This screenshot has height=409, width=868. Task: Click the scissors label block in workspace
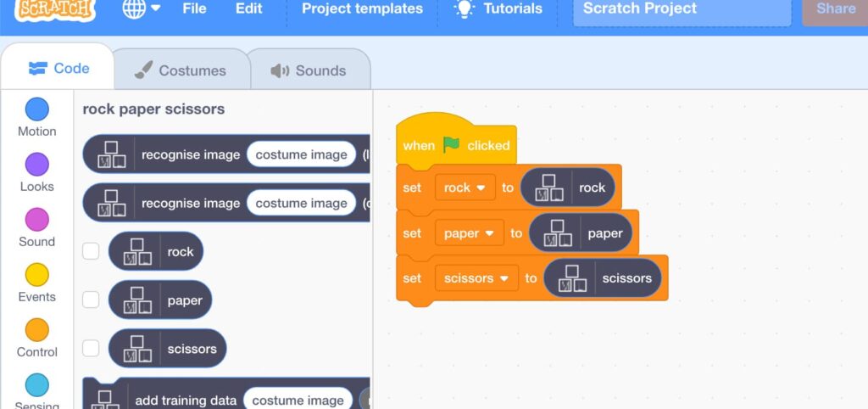[603, 278]
